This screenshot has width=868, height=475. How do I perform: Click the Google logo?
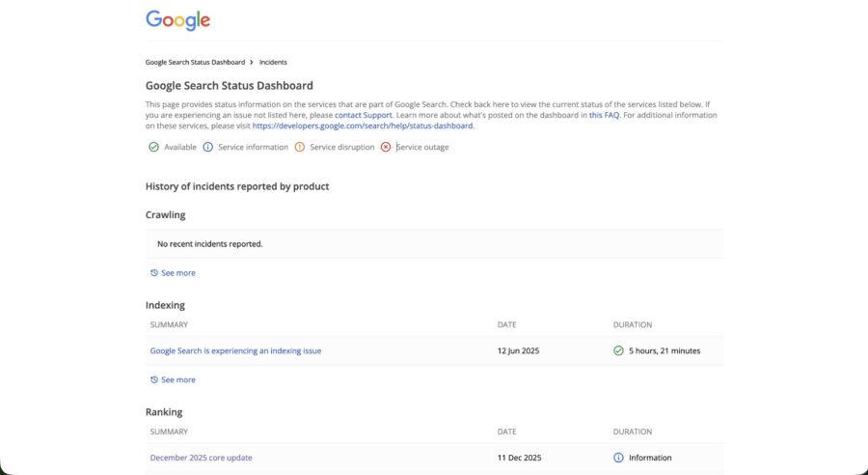[177, 20]
